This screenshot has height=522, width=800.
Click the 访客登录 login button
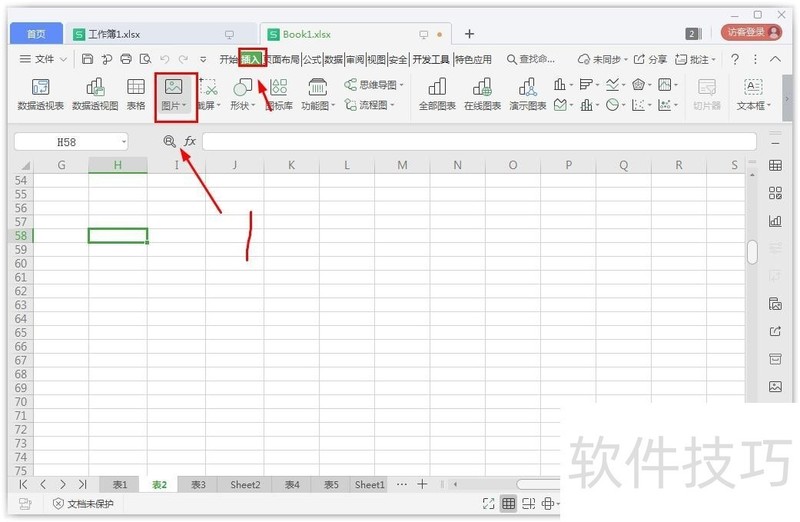pos(751,33)
